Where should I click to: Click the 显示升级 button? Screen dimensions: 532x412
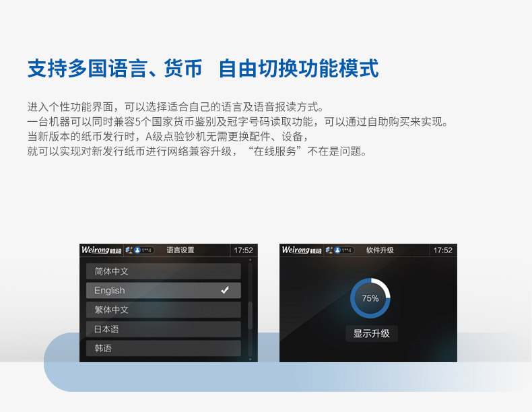[x=372, y=333]
